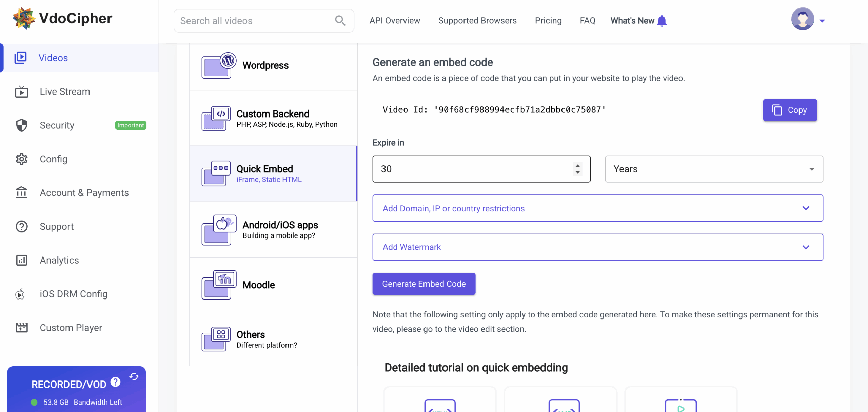Expand the Add Watermark section
The image size is (868, 412).
[x=597, y=247]
